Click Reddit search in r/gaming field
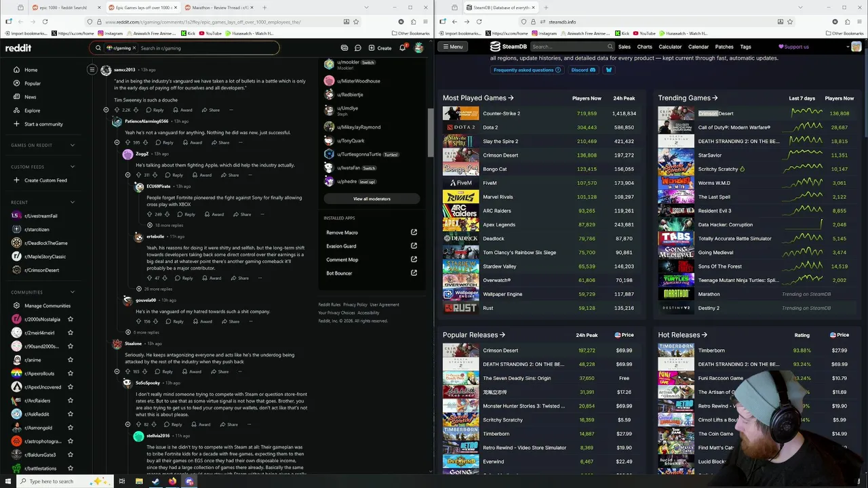This screenshot has height=488, width=868. click(x=207, y=48)
